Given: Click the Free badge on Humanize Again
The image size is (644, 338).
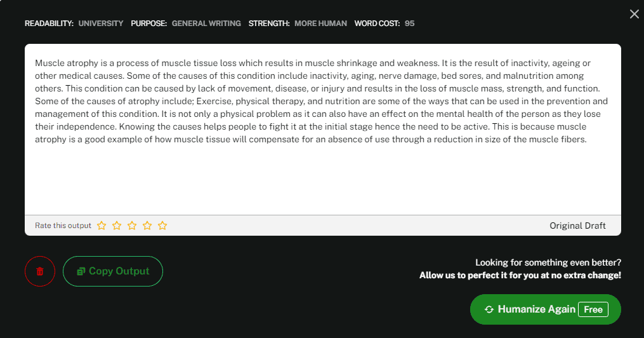Looking at the screenshot, I should click(593, 309).
